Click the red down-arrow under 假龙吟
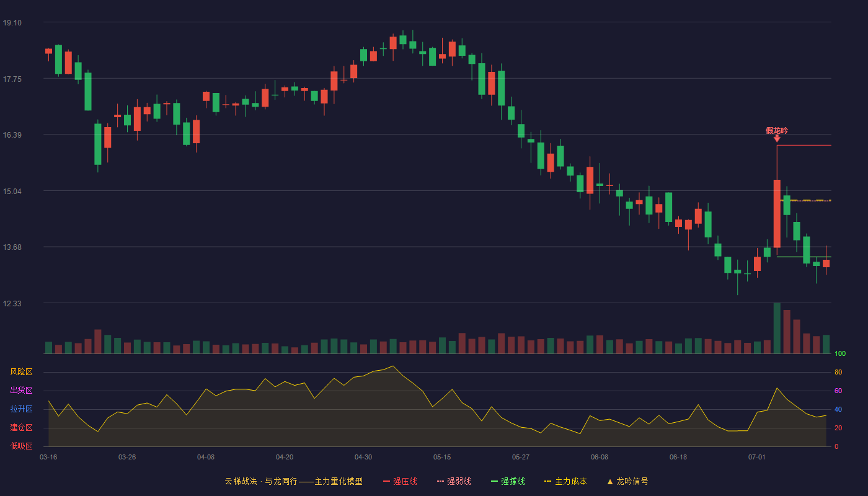This screenshot has width=868, height=496. coord(777,139)
